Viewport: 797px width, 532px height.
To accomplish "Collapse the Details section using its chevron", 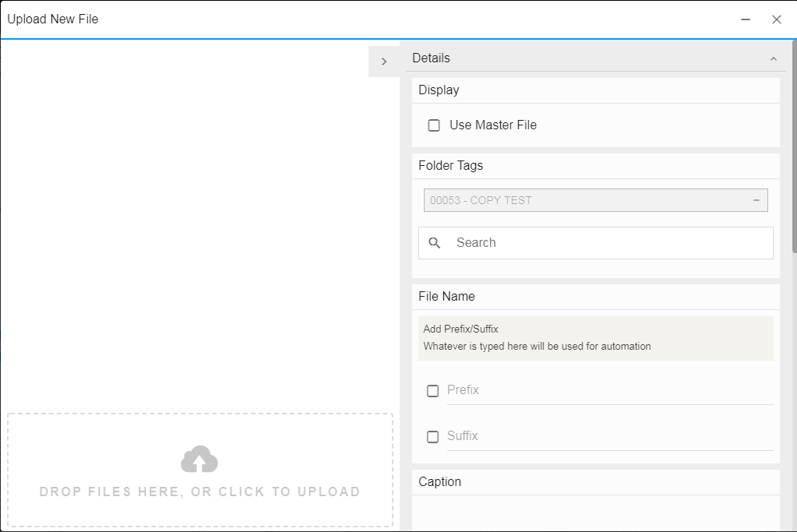I will 773,58.
